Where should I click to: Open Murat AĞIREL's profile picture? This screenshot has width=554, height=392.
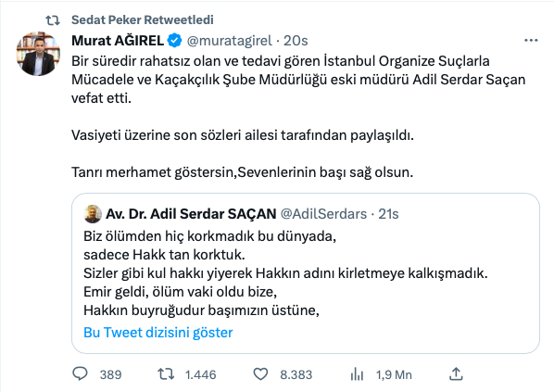pyautogui.click(x=38, y=54)
